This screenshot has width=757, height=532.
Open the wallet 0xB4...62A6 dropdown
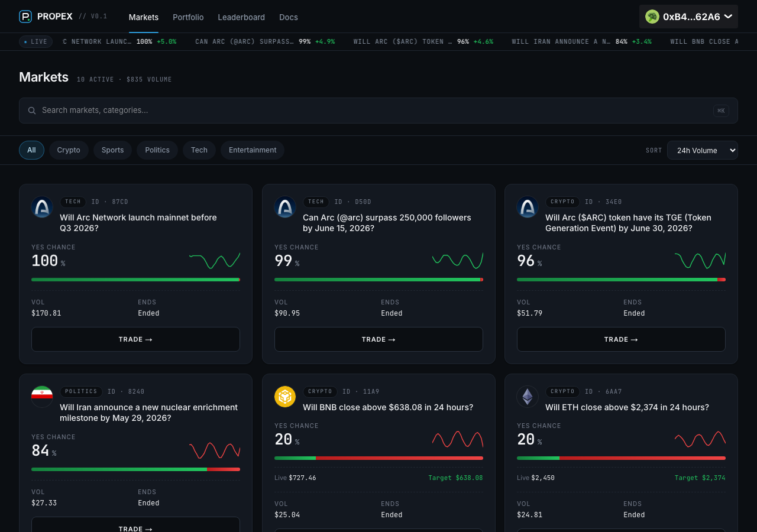[x=688, y=17]
